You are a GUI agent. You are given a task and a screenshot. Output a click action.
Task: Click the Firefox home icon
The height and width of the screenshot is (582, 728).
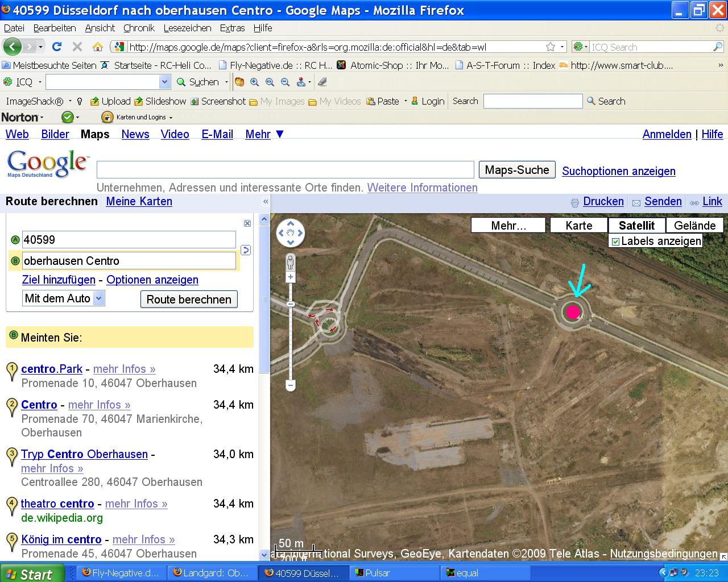[x=98, y=47]
